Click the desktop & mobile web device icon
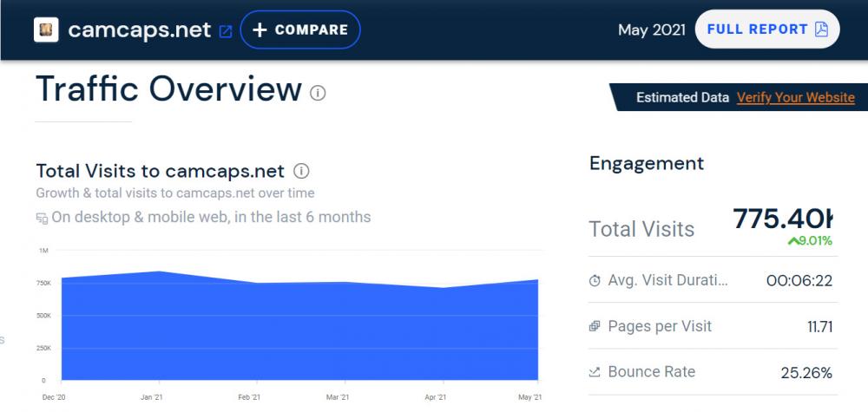Viewport: 868px width, 412px height. pyautogui.click(x=42, y=218)
